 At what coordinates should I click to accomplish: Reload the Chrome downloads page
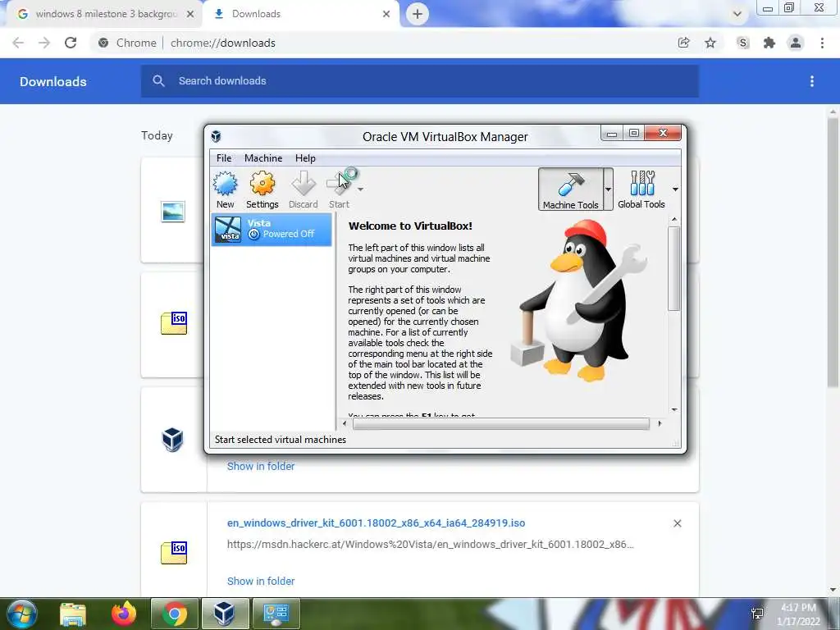[71, 43]
